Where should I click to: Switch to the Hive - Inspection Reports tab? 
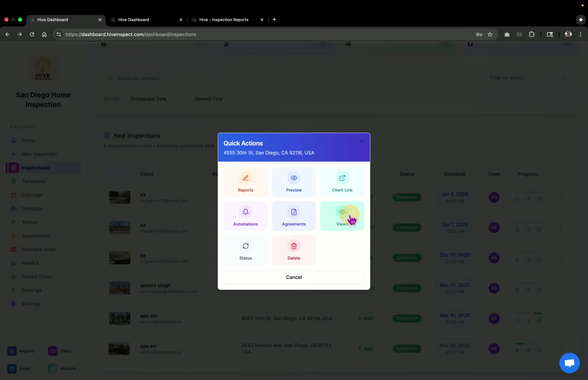click(224, 20)
